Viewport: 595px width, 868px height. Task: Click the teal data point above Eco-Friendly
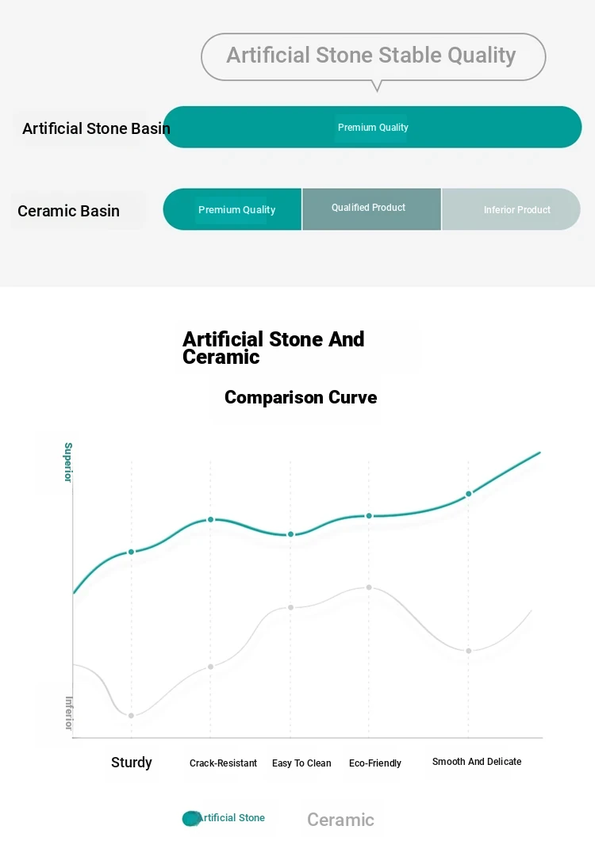pos(369,516)
